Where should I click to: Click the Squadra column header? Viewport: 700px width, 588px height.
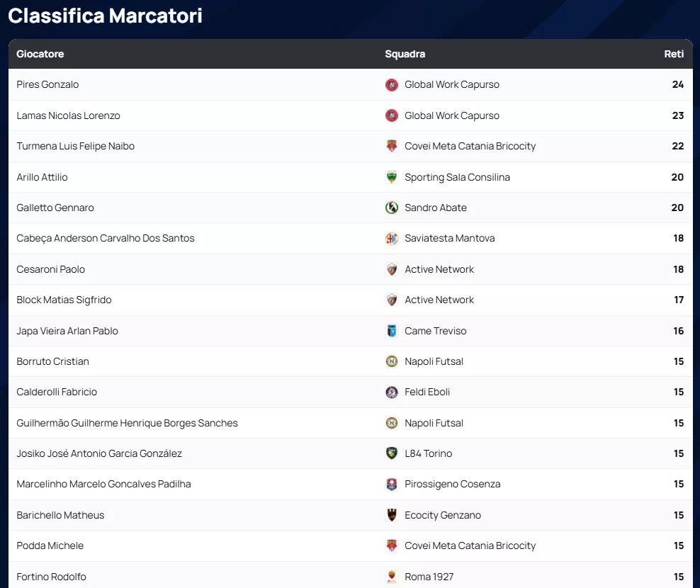[x=405, y=54]
